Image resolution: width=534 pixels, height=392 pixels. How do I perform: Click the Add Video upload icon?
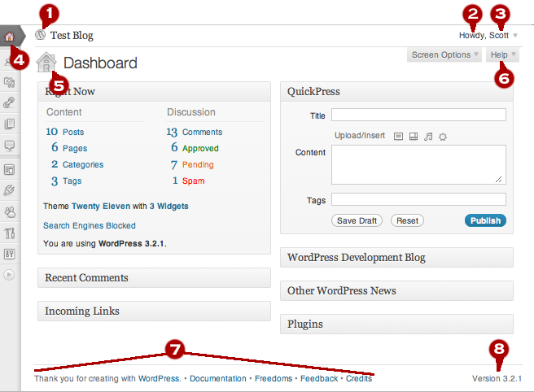413,137
